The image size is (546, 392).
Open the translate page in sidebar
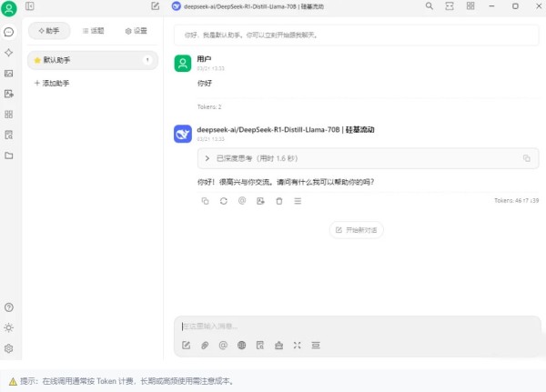(x=9, y=94)
